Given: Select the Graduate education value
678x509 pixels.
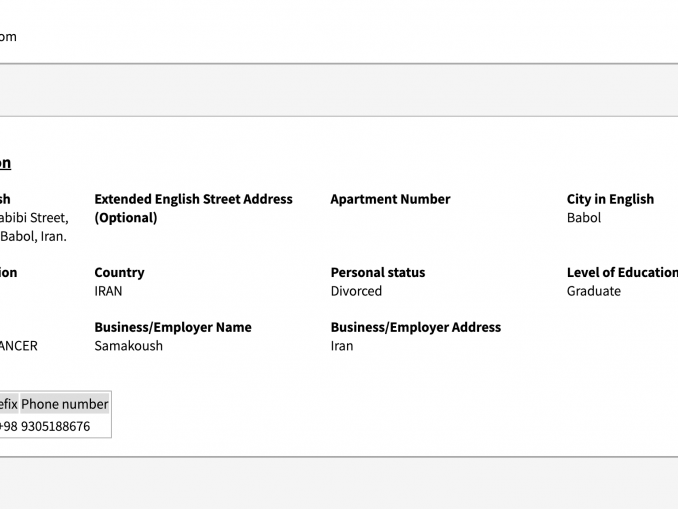Looking at the screenshot, I should [594, 291].
